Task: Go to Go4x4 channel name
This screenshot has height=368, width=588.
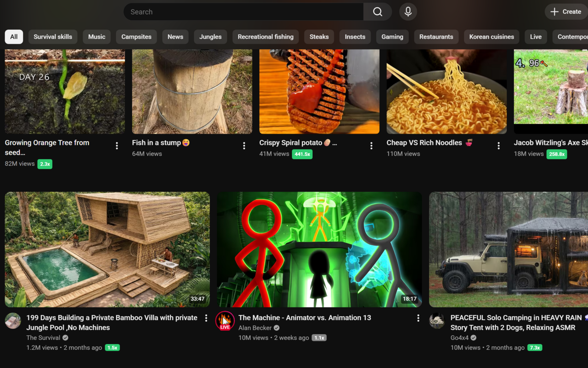Action: (x=459, y=338)
